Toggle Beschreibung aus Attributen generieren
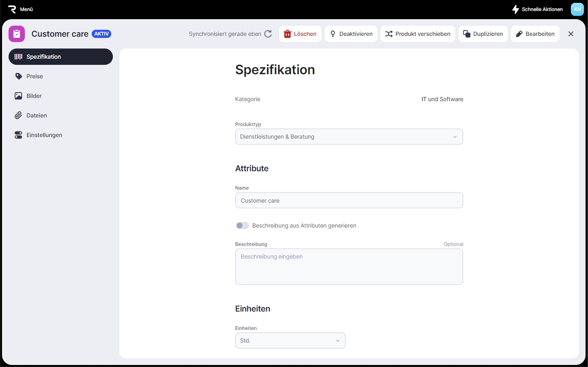Screen dimensions: 588x367 coord(242,226)
